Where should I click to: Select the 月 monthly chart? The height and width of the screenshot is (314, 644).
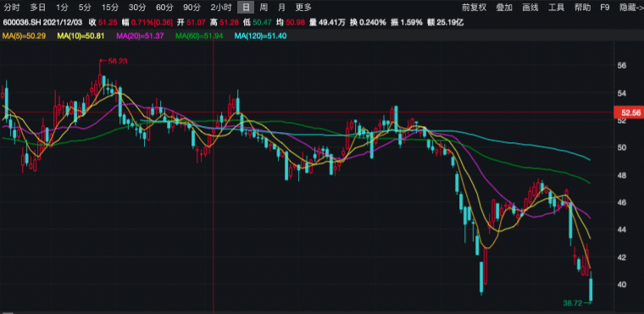pyautogui.click(x=281, y=7)
